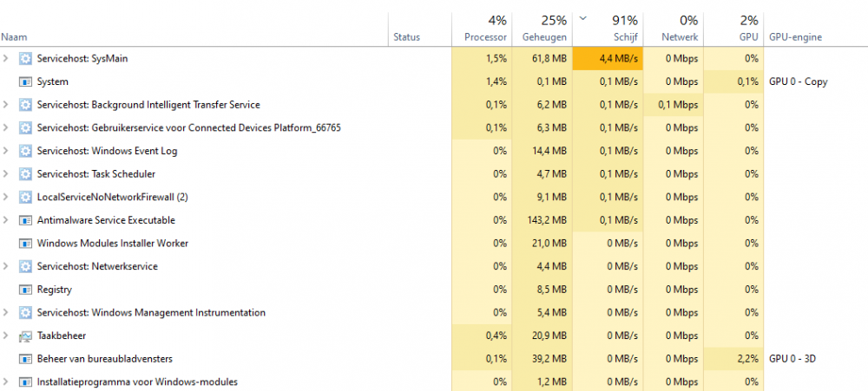The image size is (868, 391).
Task: Expand the LocalServiceNoNetworkFirewall (2) group
Action: click(6, 197)
